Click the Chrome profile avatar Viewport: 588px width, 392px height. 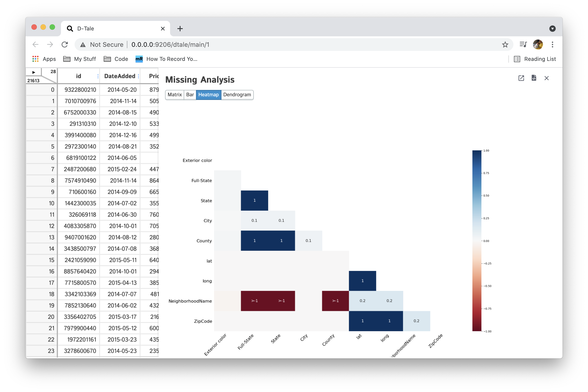click(538, 45)
